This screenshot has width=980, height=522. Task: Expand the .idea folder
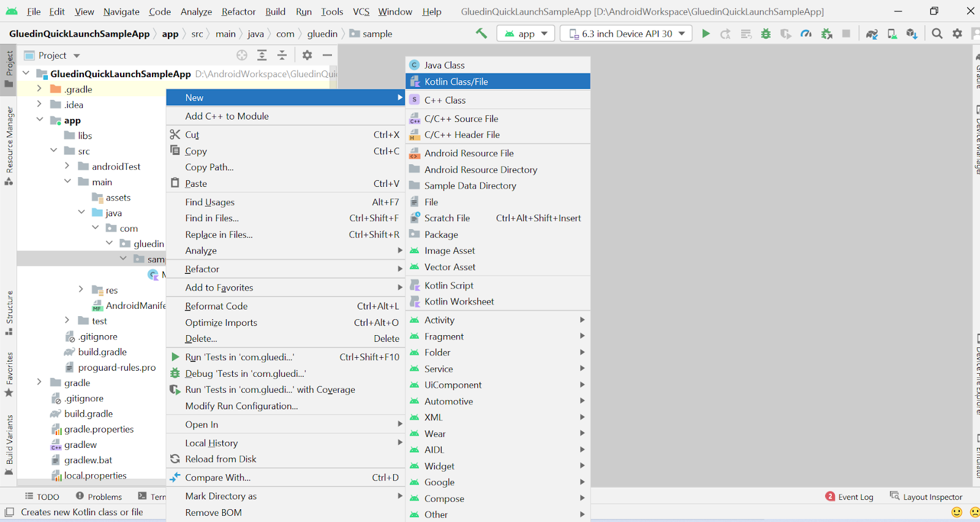tap(39, 104)
